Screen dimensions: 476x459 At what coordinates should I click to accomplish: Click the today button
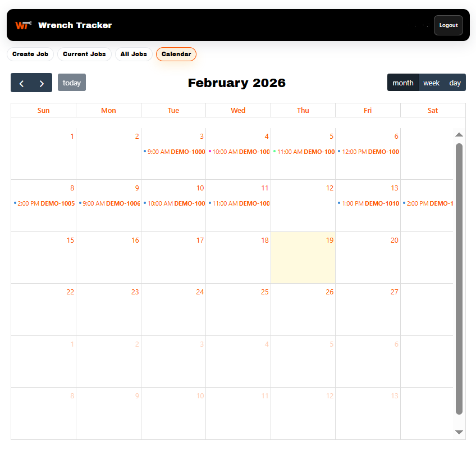click(x=71, y=82)
